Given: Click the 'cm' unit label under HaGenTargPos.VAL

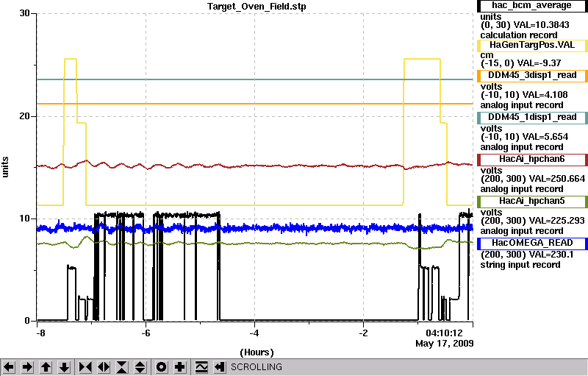Looking at the screenshot, I should coord(487,55).
